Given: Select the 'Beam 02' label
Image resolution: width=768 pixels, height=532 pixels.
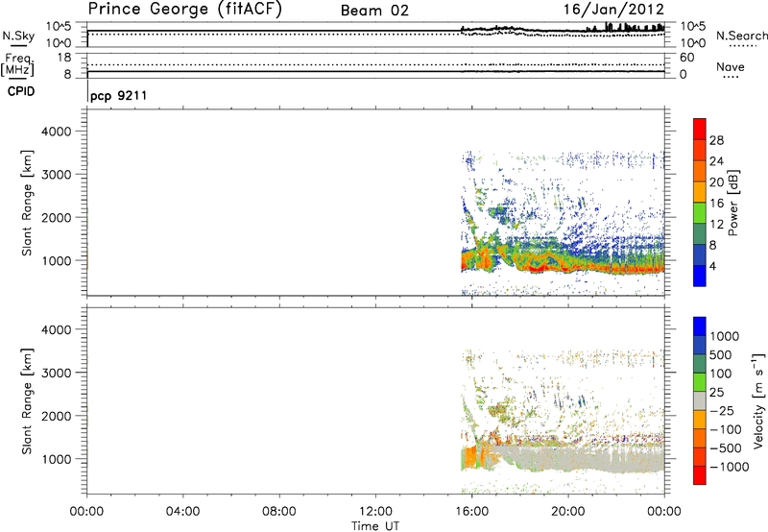Looking at the screenshot, I should point(374,11).
